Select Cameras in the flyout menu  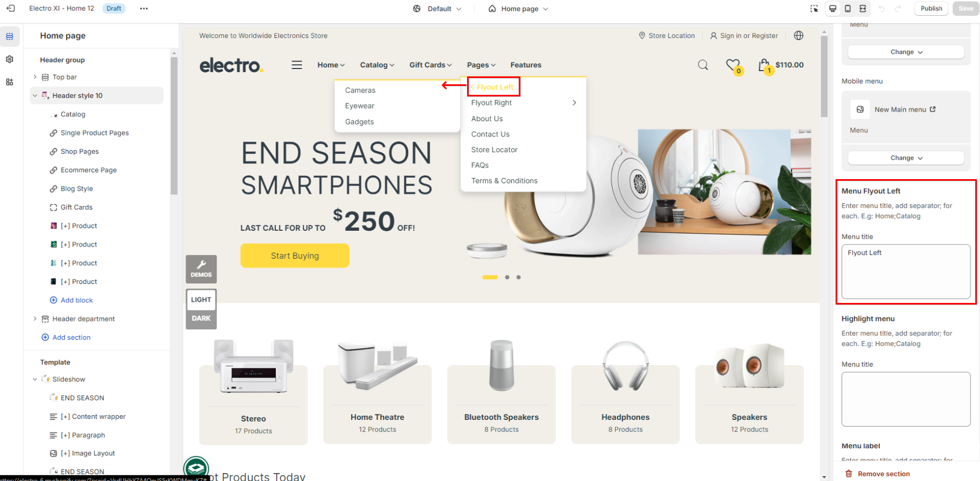pos(360,90)
